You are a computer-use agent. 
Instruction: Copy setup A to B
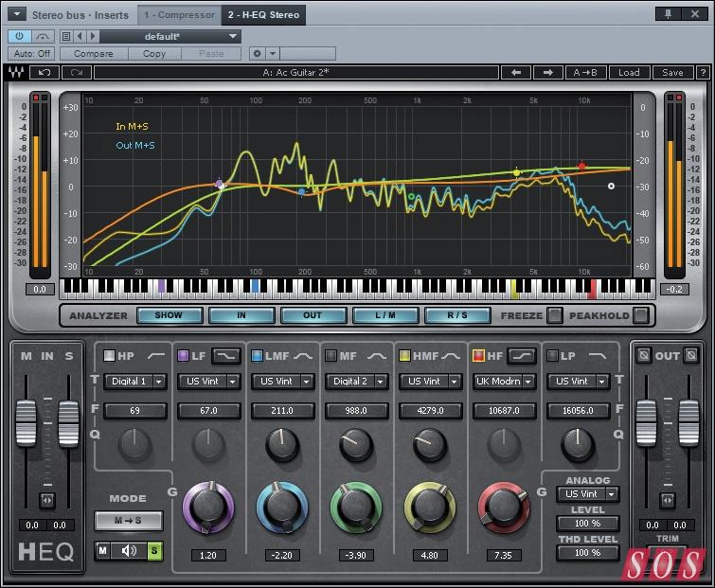coord(585,73)
